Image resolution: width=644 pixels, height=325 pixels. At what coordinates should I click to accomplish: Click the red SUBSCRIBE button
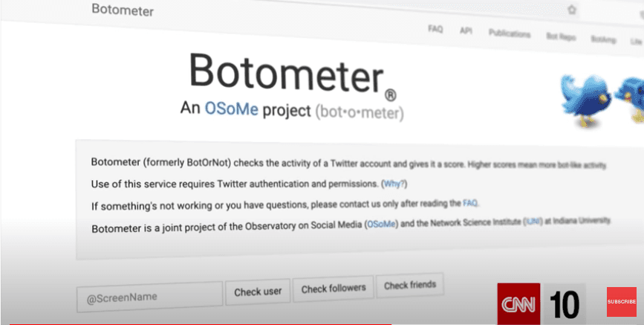[x=622, y=301]
